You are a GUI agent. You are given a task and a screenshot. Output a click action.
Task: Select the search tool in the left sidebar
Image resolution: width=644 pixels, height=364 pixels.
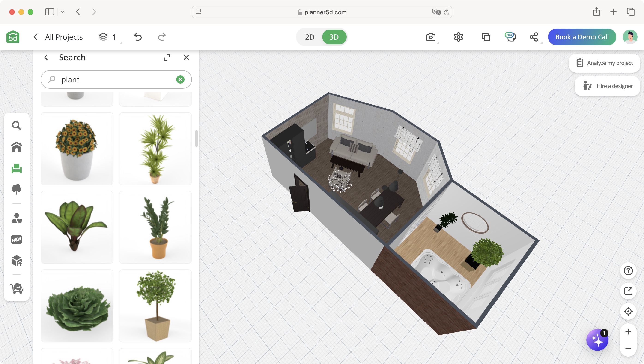click(x=16, y=125)
